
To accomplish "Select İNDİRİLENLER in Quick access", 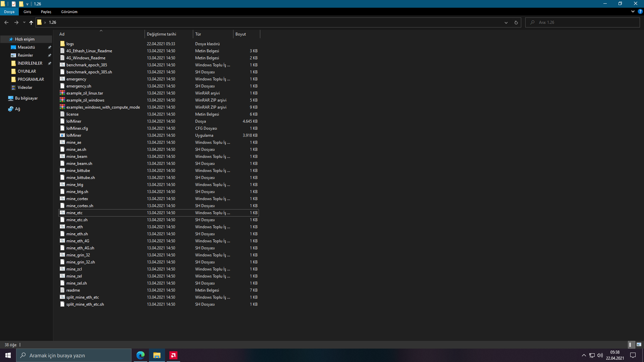I will coord(30,63).
